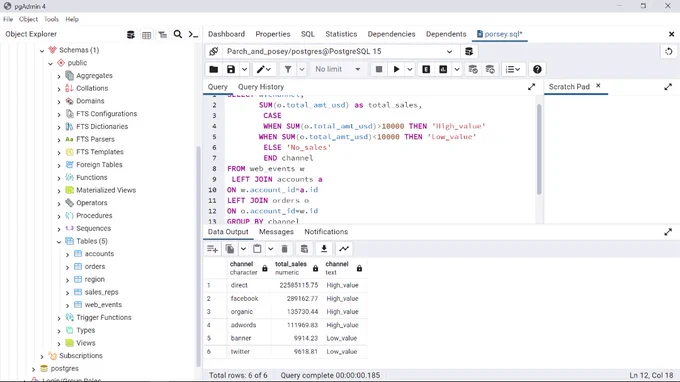This screenshot has width=680, height=382.
Task: Add row in Data Output toolbar
Action: tap(212, 249)
